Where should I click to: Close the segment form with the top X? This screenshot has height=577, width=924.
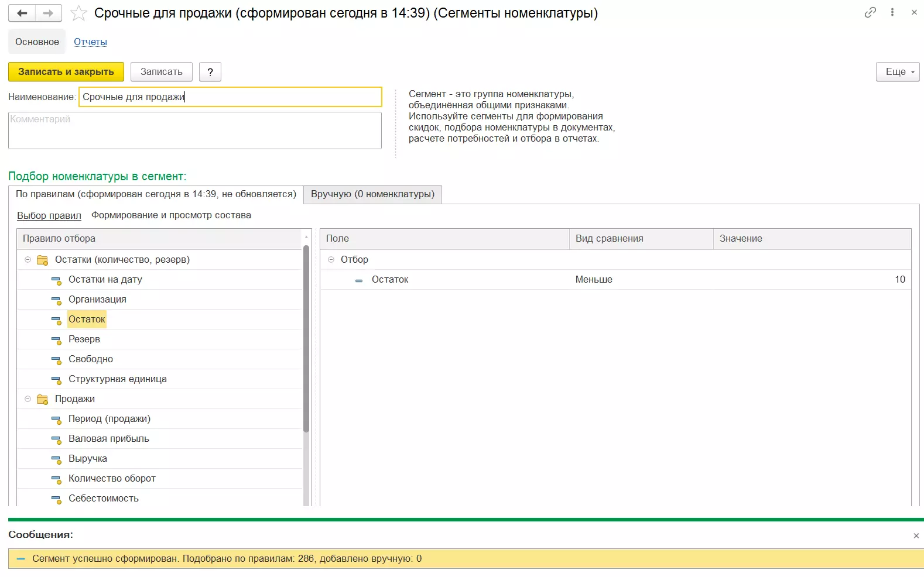(914, 12)
